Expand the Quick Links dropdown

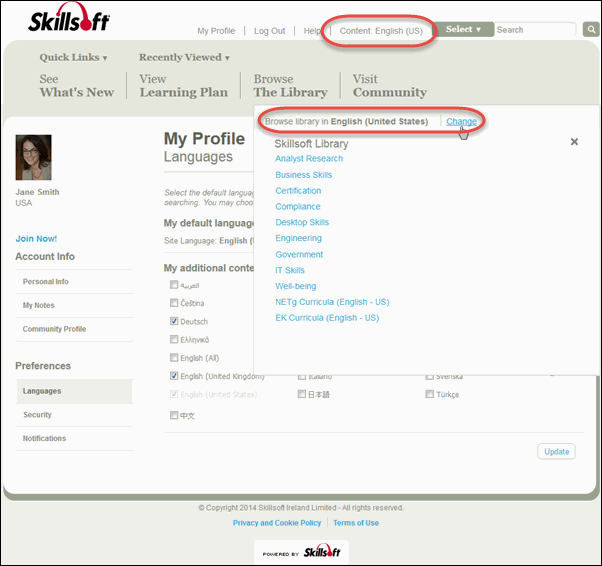[73, 58]
